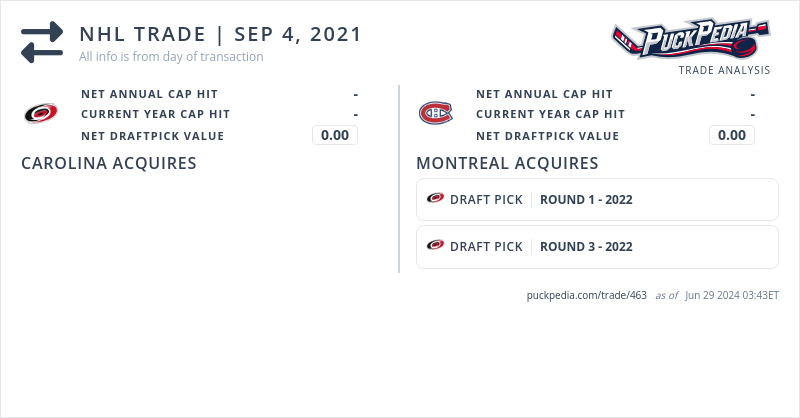800x418 pixels.
Task: Click Hurricanes logo on Round 1 pick
Action: coord(435,199)
